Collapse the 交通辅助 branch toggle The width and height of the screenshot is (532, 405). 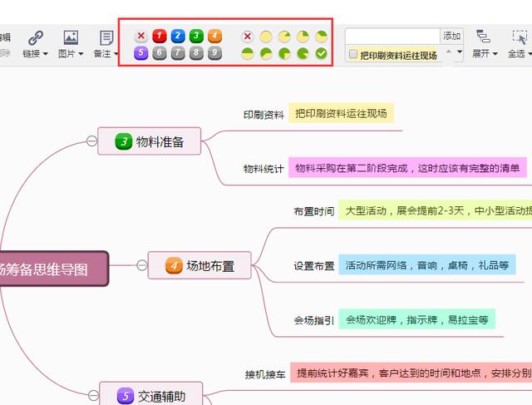[92, 395]
